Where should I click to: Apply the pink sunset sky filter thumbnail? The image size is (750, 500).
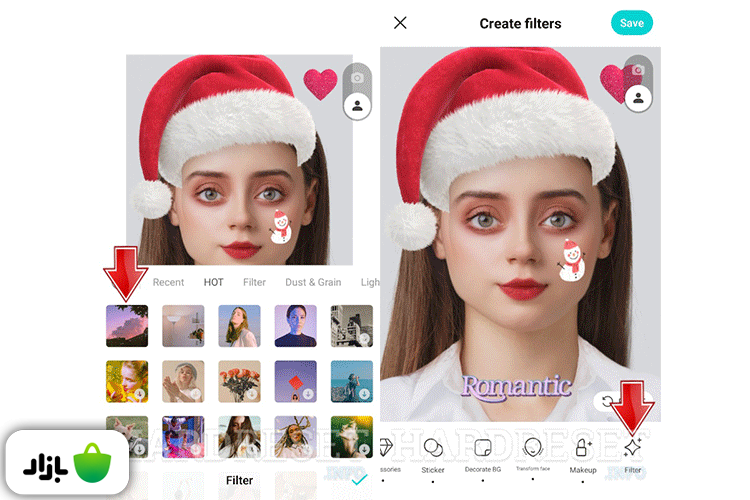pyautogui.click(x=127, y=326)
